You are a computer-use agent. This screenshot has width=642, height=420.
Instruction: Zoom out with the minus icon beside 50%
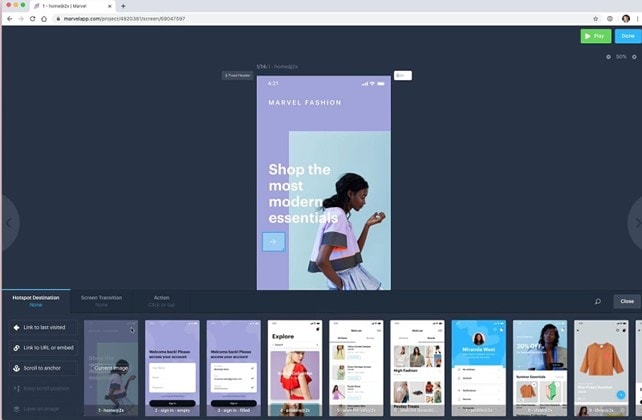[608, 57]
